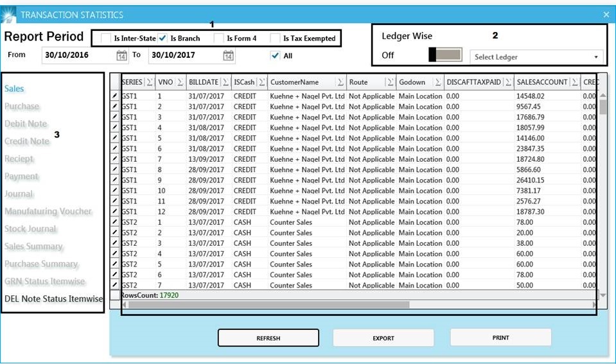Viewport: 616px width, 364px height.
Task: Open the Stock Journal report
Action: pos(30,229)
